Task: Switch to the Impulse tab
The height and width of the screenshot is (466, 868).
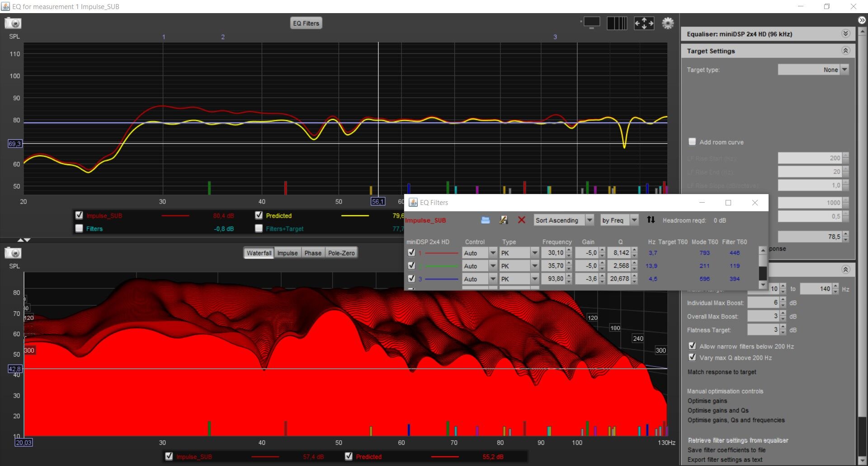Action: [x=288, y=253]
